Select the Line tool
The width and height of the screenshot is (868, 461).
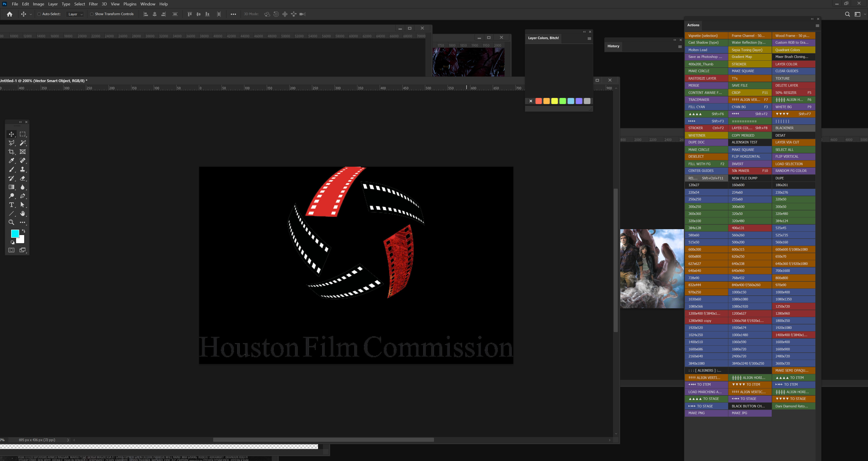12,214
